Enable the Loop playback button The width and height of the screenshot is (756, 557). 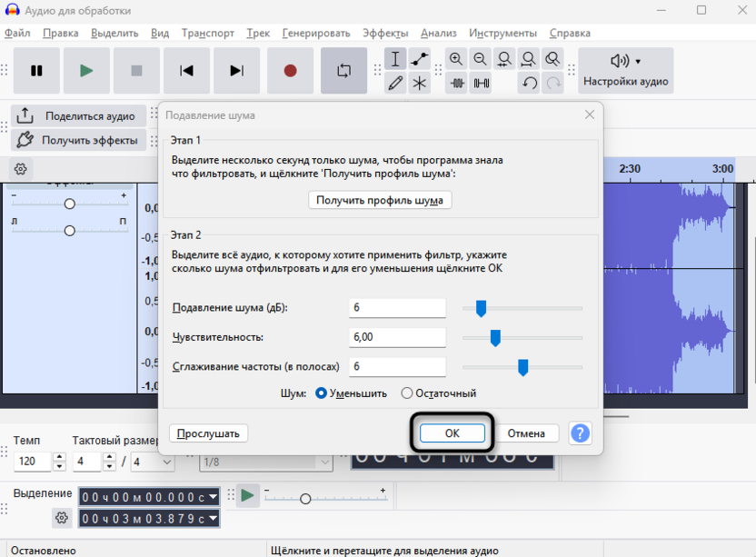coord(343,70)
